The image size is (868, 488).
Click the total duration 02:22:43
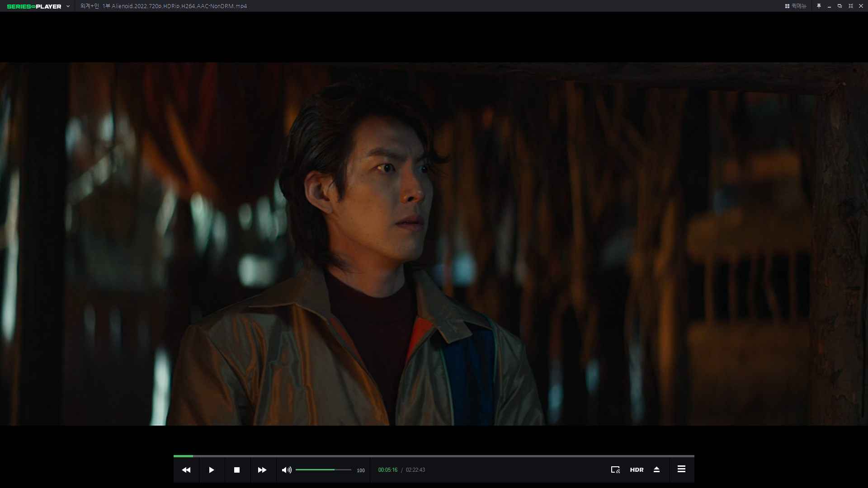[x=415, y=470]
